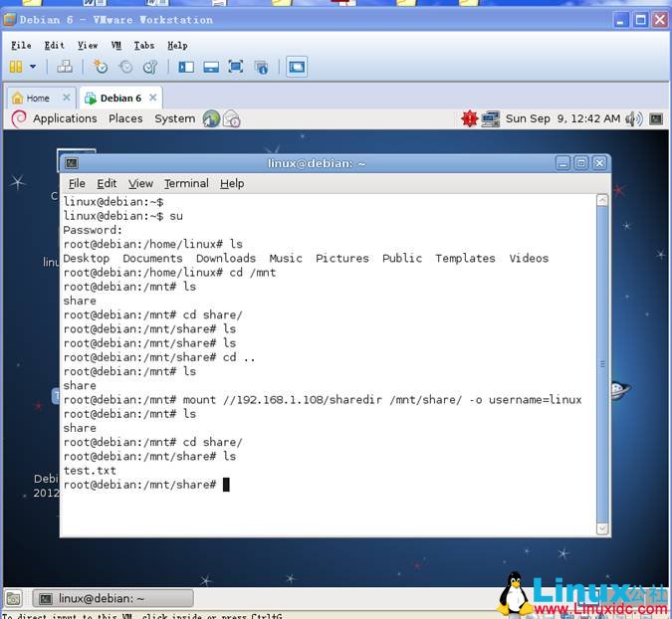
Task: Click Documents in the ls output
Action: (152, 259)
